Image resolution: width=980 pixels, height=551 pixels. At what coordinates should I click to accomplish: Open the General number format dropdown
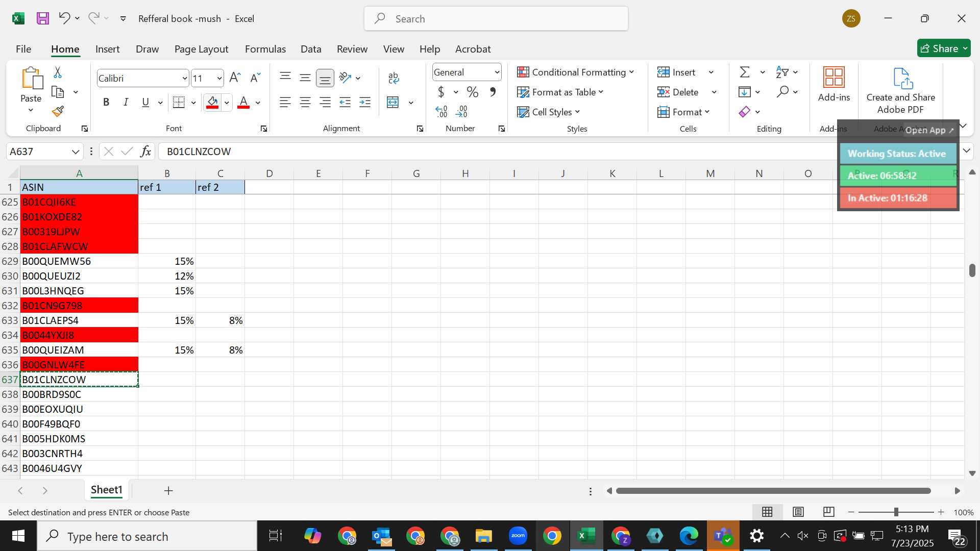pyautogui.click(x=497, y=72)
